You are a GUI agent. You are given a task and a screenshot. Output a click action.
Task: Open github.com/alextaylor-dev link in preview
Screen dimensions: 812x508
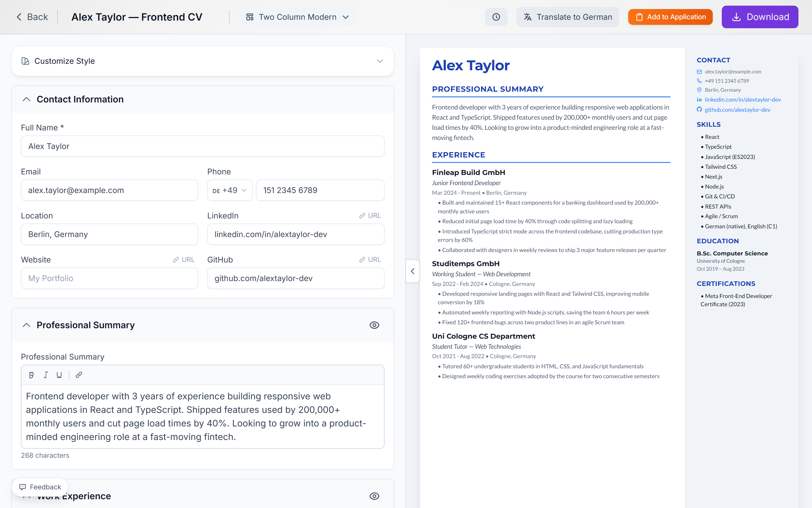(737, 110)
